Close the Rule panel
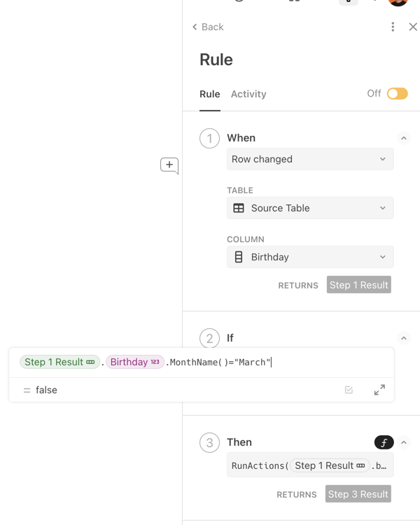The height and width of the screenshot is (525, 420). click(x=413, y=27)
